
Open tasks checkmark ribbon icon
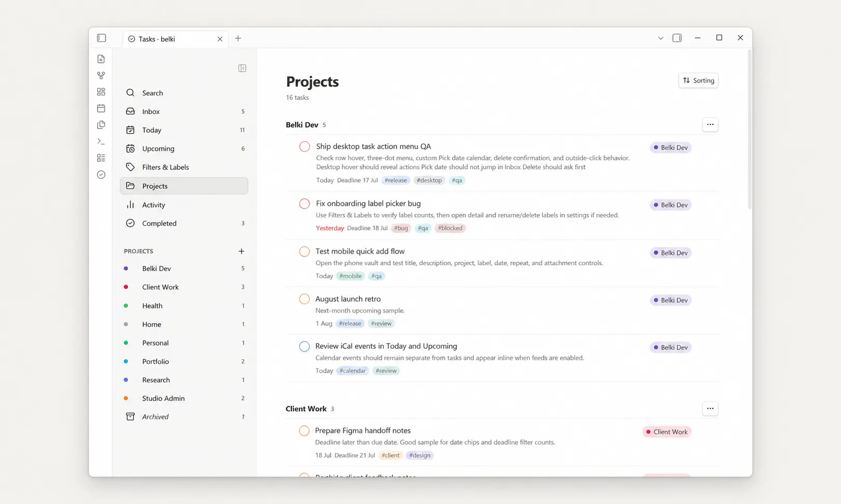click(x=101, y=174)
